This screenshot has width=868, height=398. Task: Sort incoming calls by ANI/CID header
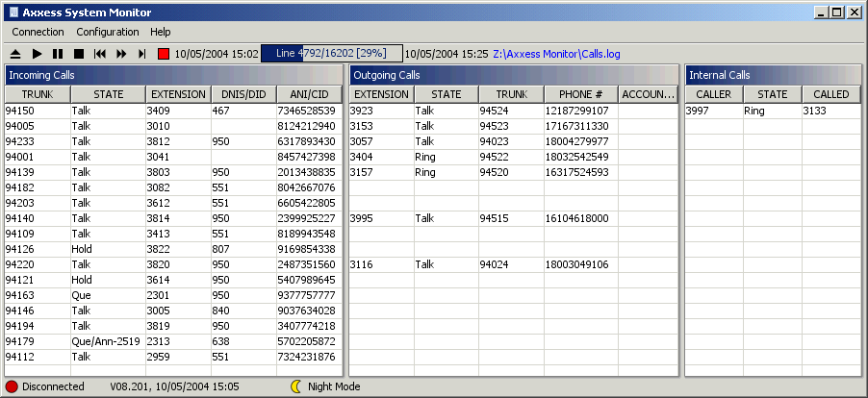click(x=309, y=94)
